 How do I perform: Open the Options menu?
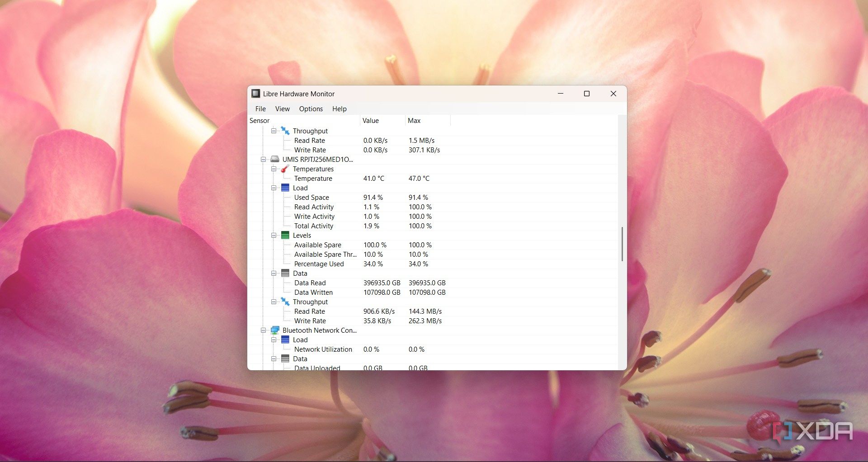pyautogui.click(x=311, y=108)
